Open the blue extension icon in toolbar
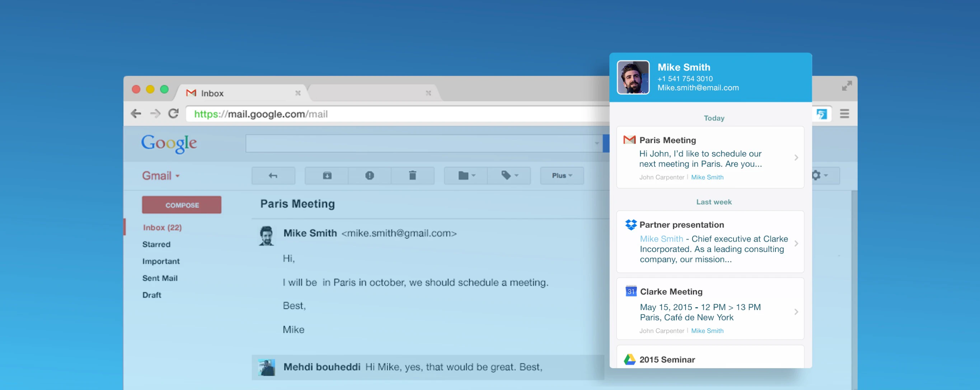The height and width of the screenshot is (390, 980). [x=821, y=114]
